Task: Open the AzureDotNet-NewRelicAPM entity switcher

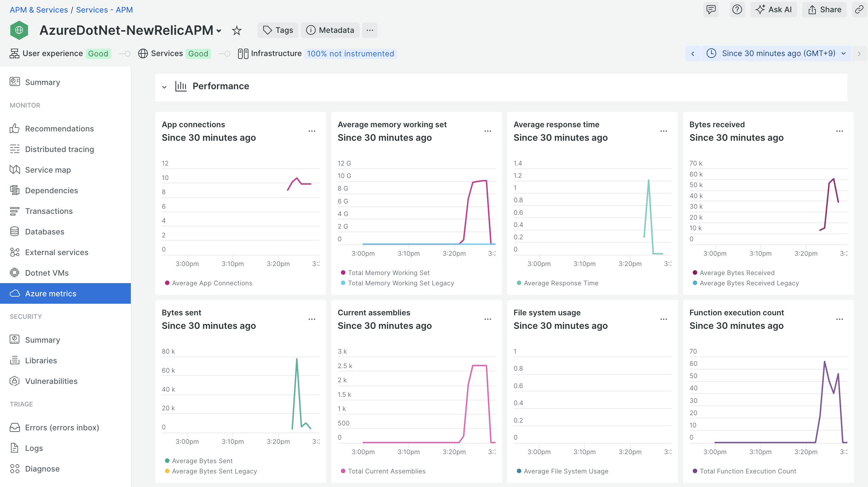Action: pyautogui.click(x=219, y=31)
